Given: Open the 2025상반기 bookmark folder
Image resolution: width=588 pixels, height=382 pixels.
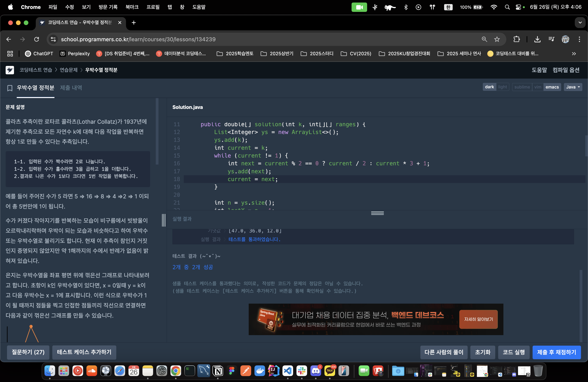Looking at the screenshot, I should click(277, 54).
